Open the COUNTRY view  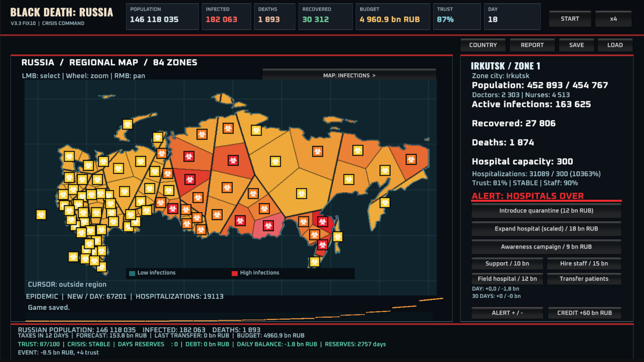pyautogui.click(x=483, y=45)
